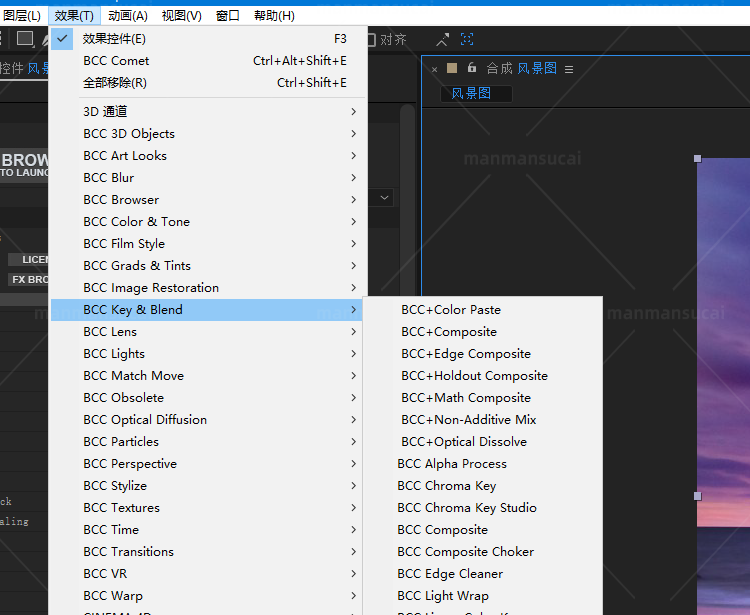Toggle the 对齐 snapping checkbox

coord(372,39)
